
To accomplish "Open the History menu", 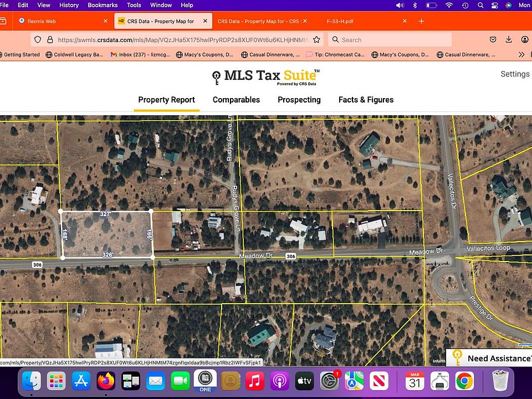I will click(x=69, y=5).
